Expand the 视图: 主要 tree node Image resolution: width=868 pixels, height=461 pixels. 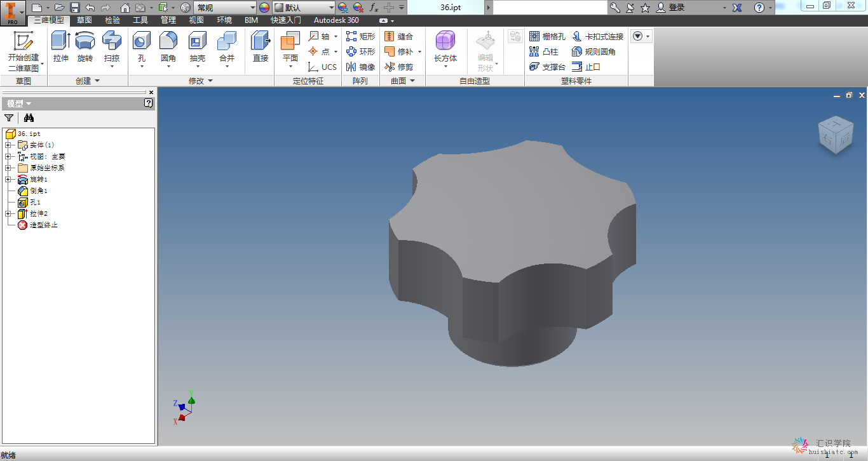click(8, 156)
